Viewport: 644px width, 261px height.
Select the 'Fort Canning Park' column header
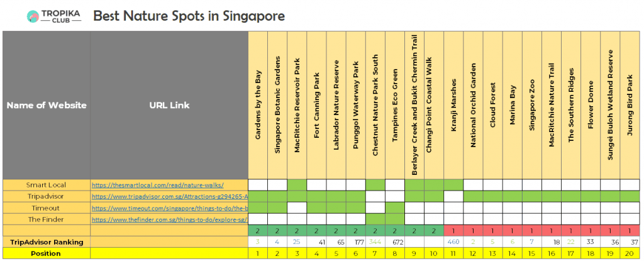click(317, 105)
